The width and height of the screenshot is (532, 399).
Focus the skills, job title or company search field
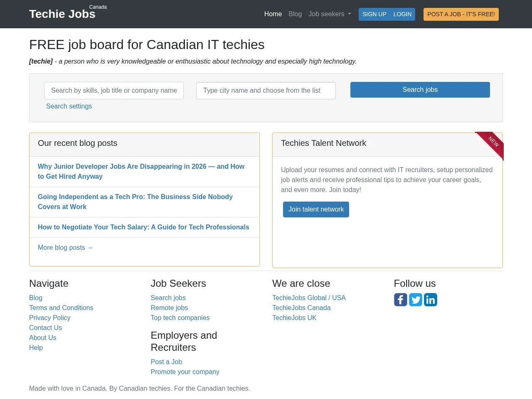click(114, 91)
